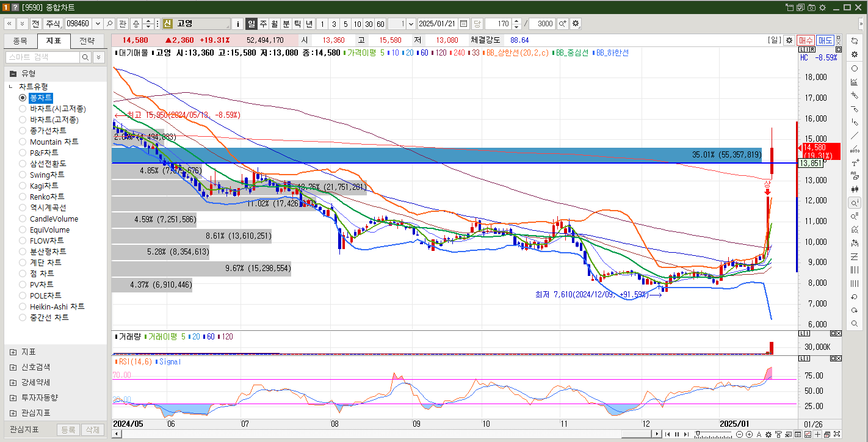
Task: Click the stock search magnifier icon
Action: click(110, 24)
